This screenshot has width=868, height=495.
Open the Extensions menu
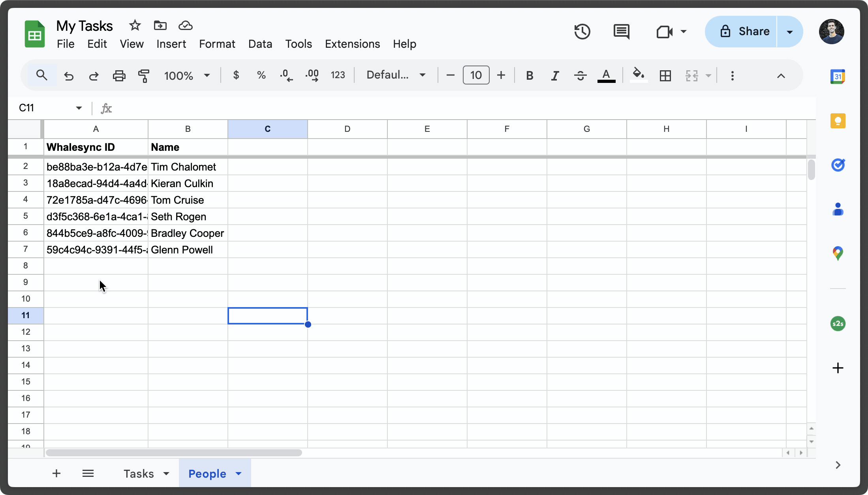(352, 44)
